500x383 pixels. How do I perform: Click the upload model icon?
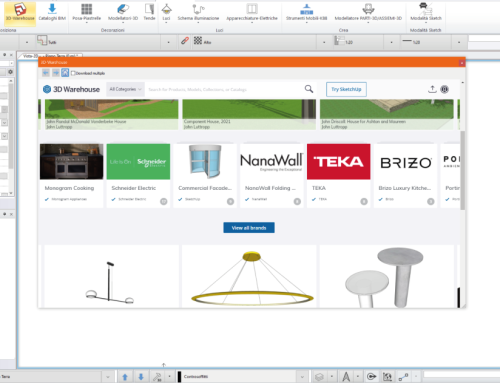pos(432,89)
